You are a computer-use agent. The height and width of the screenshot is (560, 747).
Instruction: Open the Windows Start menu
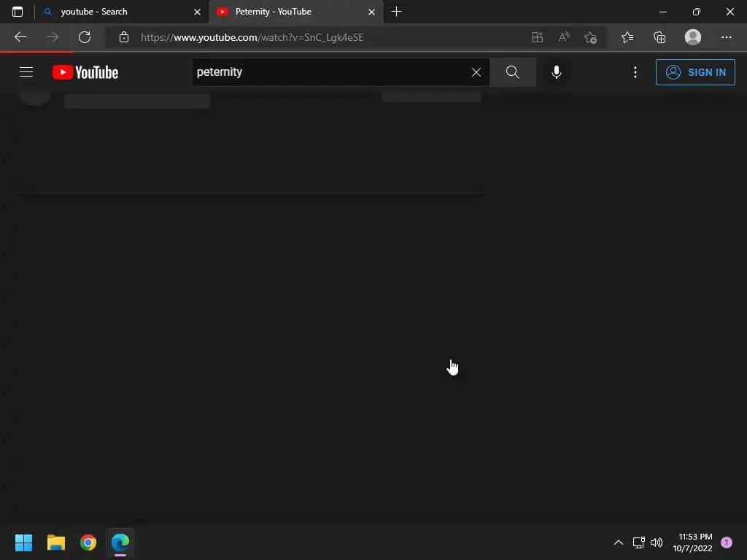click(23, 542)
